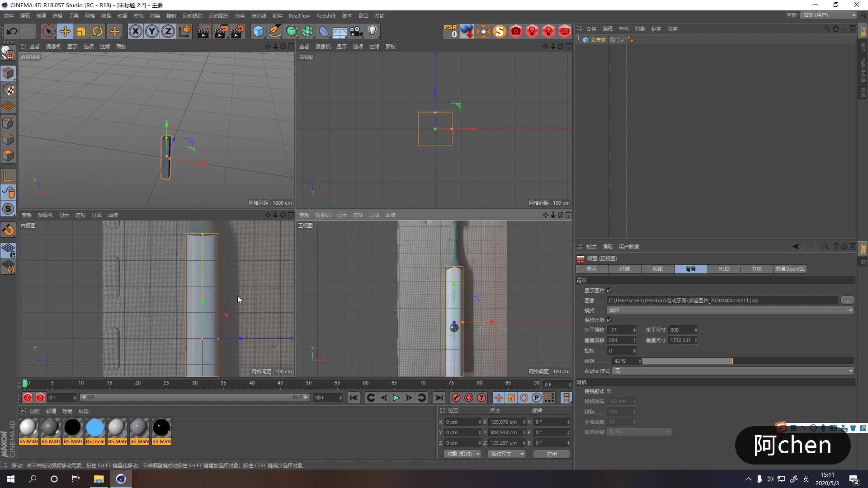Open the 界面 layout dropdown
This screenshot has width=868, height=488.
[829, 15]
